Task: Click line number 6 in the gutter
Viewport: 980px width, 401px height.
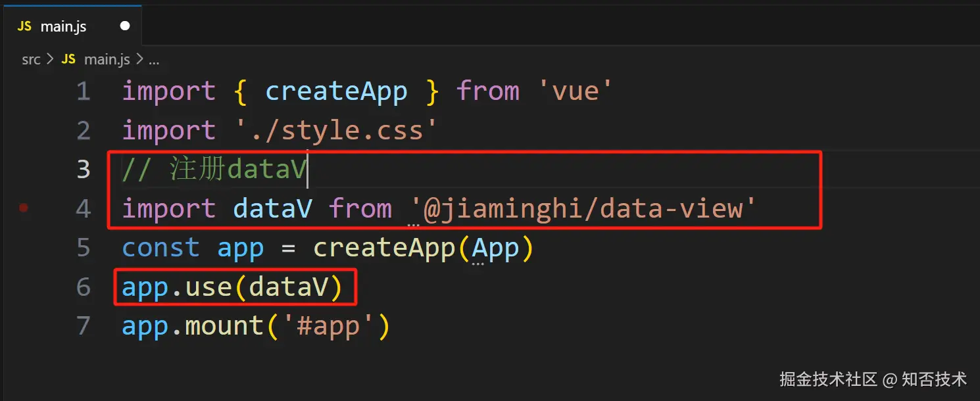Action: (x=83, y=287)
